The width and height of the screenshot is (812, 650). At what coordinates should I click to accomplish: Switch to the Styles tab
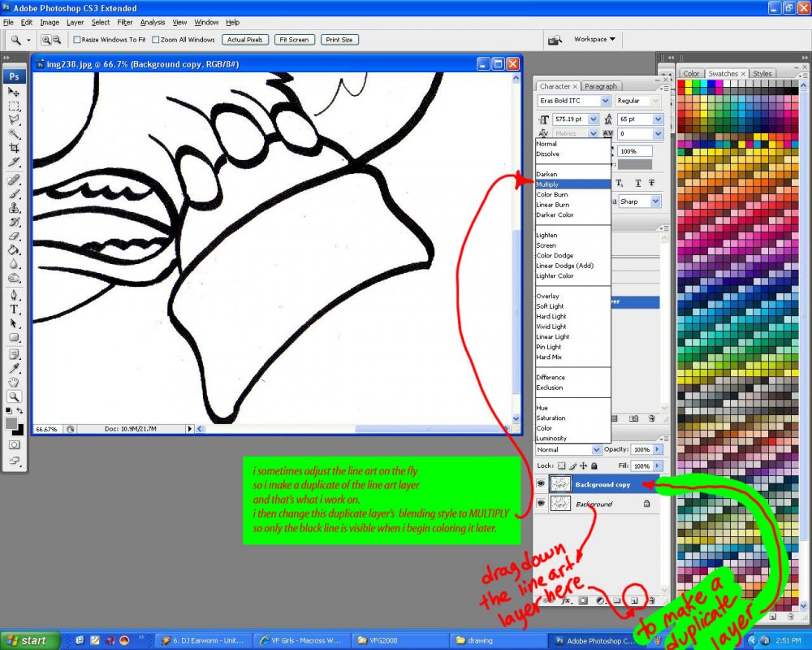(x=762, y=74)
